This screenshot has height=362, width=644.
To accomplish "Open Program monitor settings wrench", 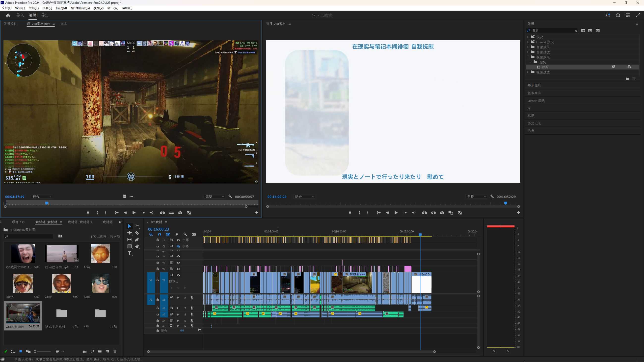I will click(492, 196).
